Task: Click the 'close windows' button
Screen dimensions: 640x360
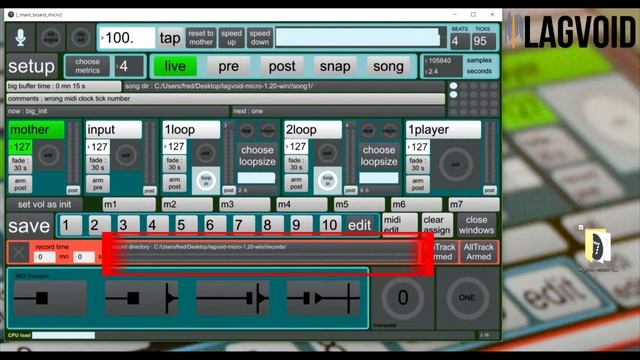Action: 476,225
